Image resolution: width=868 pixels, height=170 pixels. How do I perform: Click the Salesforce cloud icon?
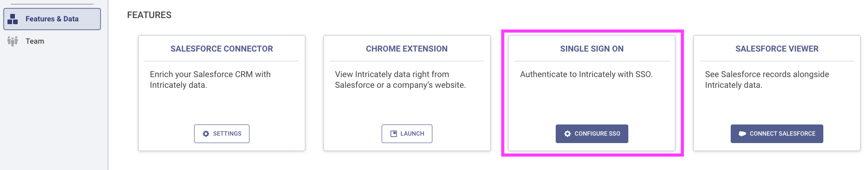point(742,134)
